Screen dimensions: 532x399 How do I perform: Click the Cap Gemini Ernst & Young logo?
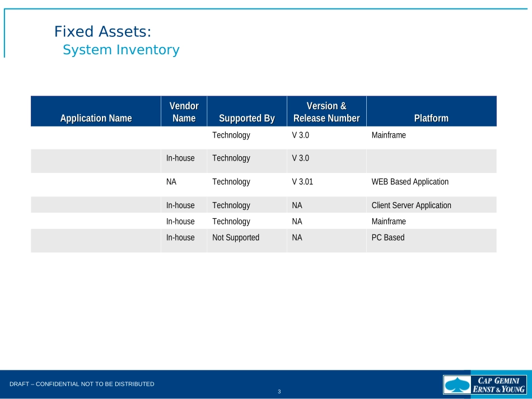485,385
